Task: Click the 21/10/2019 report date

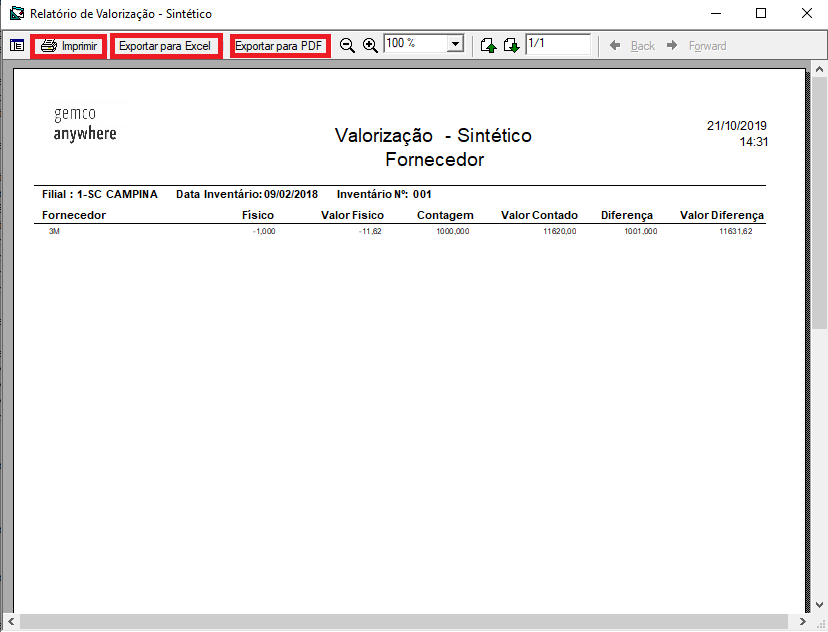Action: (737, 126)
